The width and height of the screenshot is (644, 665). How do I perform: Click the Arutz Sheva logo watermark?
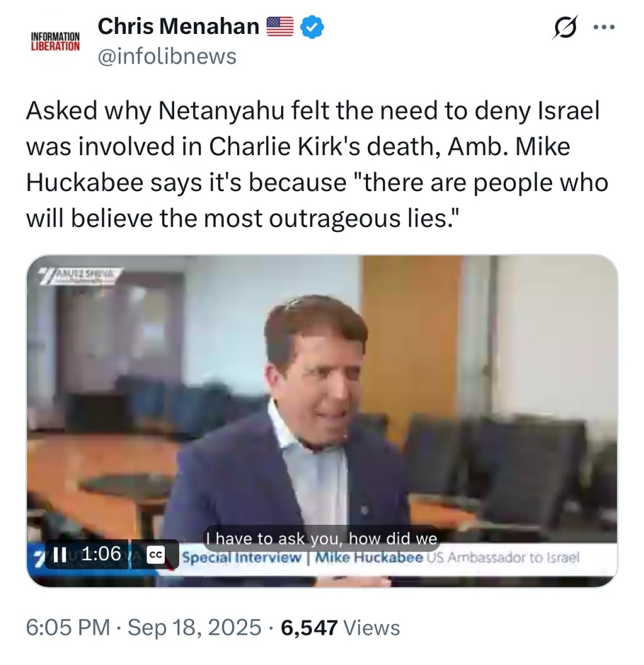[82, 275]
